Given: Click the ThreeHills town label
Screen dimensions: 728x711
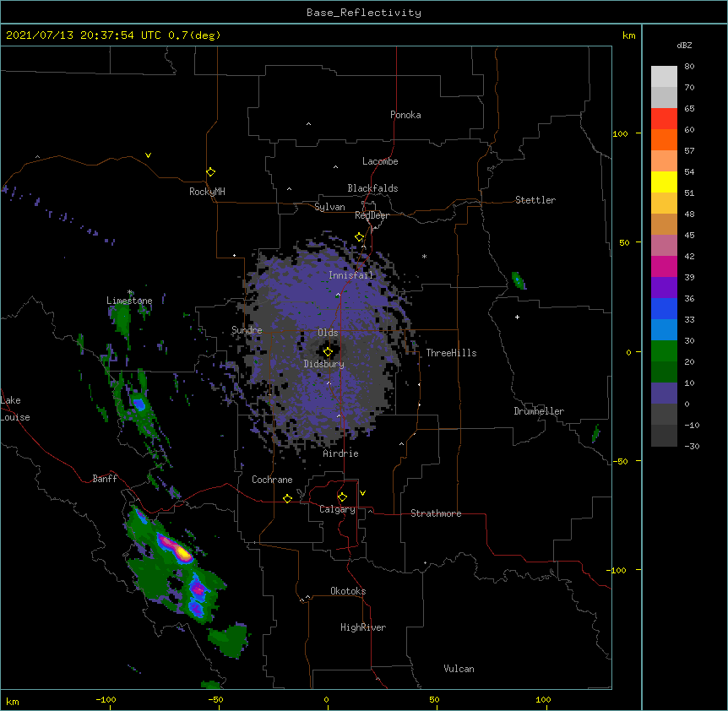Looking at the screenshot, I should pyautogui.click(x=451, y=353).
